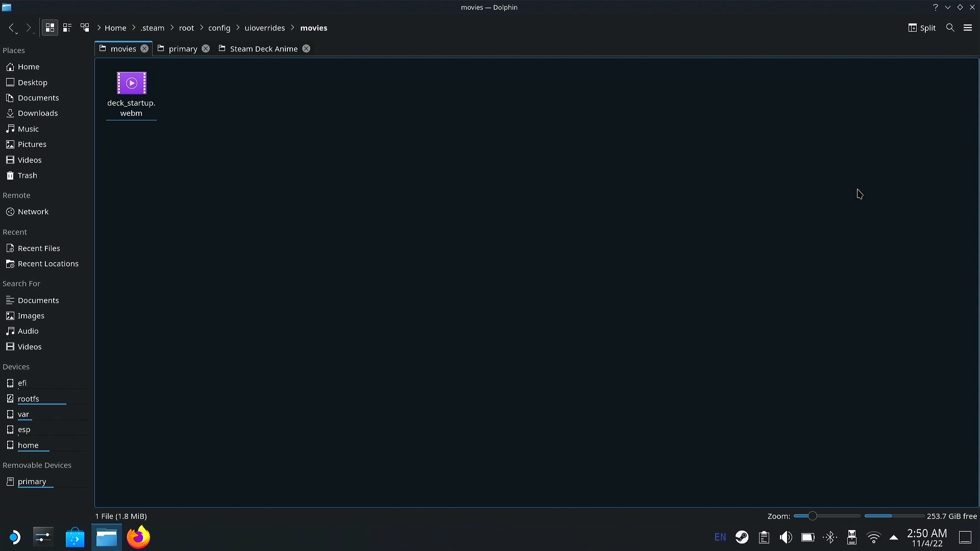Open the volume control in tray
The height and width of the screenshot is (551, 980).
(x=786, y=537)
